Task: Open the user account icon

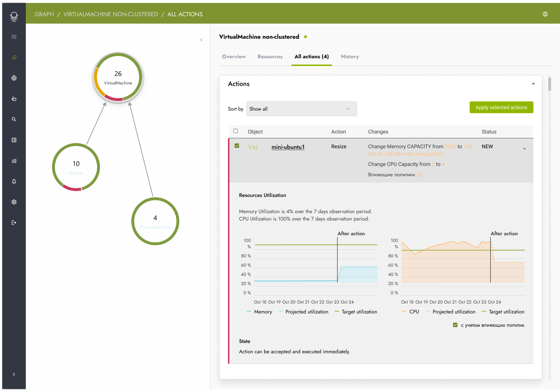Action: [x=545, y=14]
